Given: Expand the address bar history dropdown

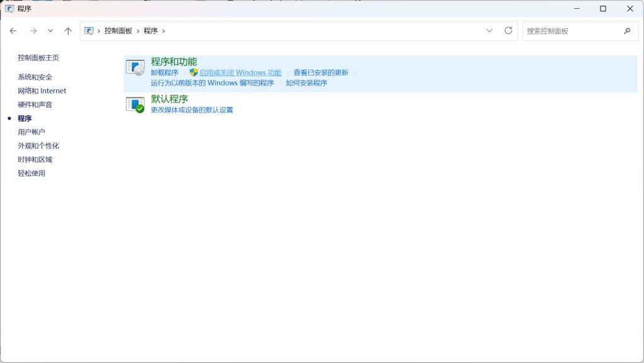Looking at the screenshot, I should pos(489,31).
